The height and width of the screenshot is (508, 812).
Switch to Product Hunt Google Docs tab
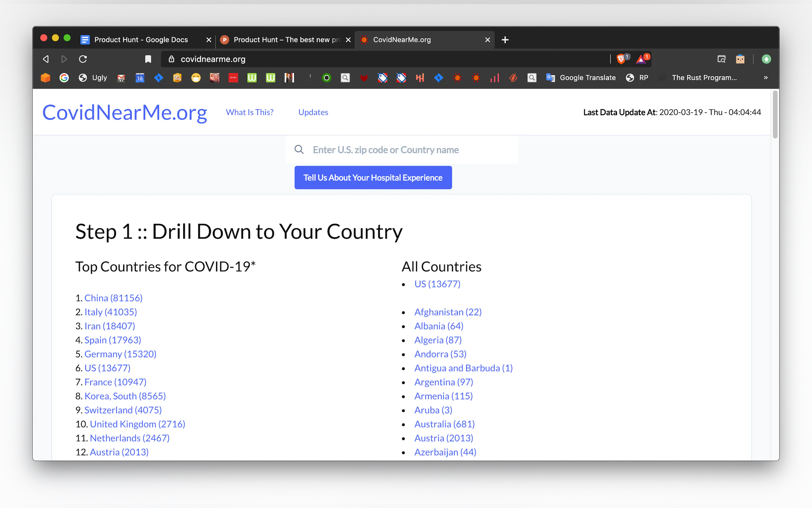click(x=141, y=40)
